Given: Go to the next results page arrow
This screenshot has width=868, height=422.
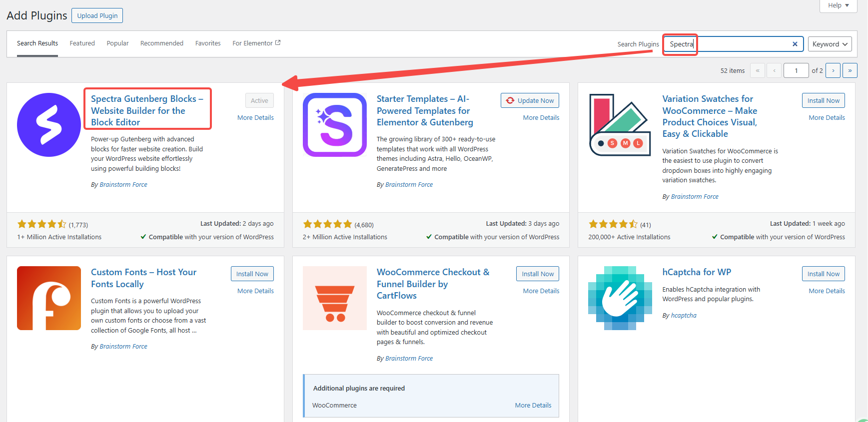Looking at the screenshot, I should pos(833,70).
